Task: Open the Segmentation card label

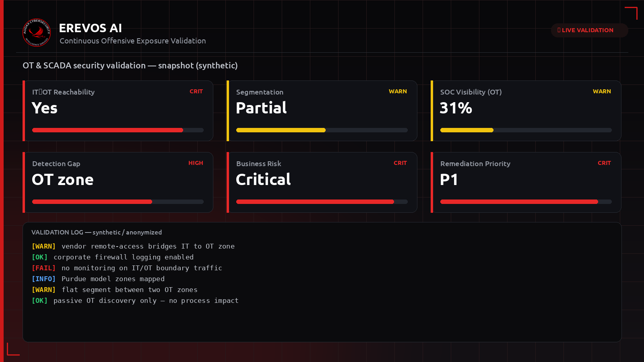Action: coord(260,92)
